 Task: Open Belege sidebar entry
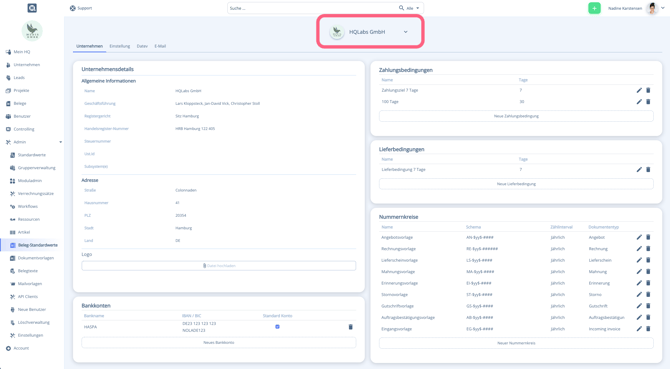[x=20, y=103]
